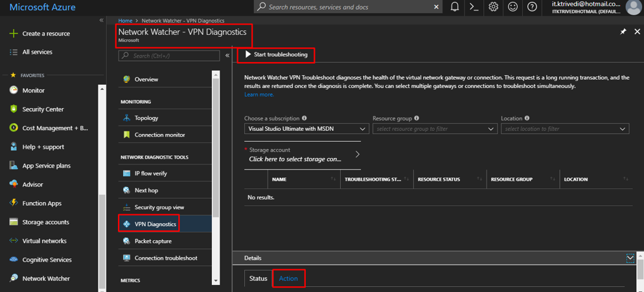Select Packet capture in menu

tap(153, 241)
